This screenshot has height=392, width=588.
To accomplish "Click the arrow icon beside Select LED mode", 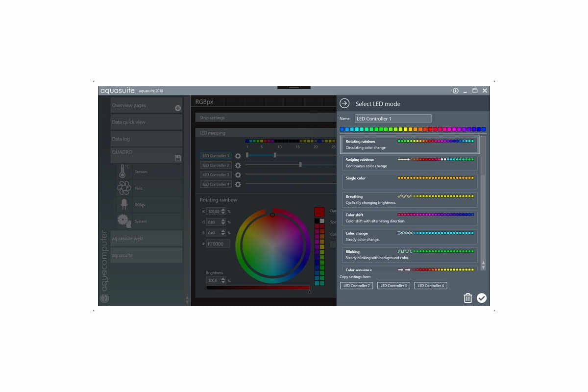I will tap(344, 103).
